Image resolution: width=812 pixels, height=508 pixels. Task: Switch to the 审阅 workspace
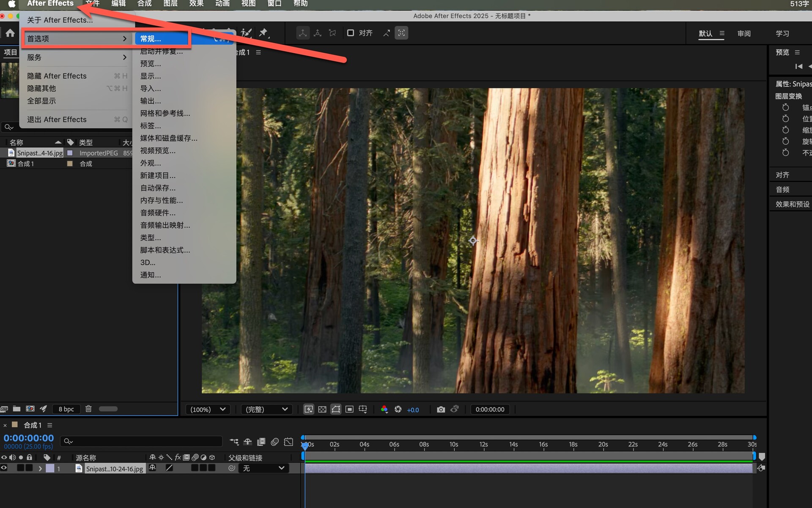click(x=744, y=33)
